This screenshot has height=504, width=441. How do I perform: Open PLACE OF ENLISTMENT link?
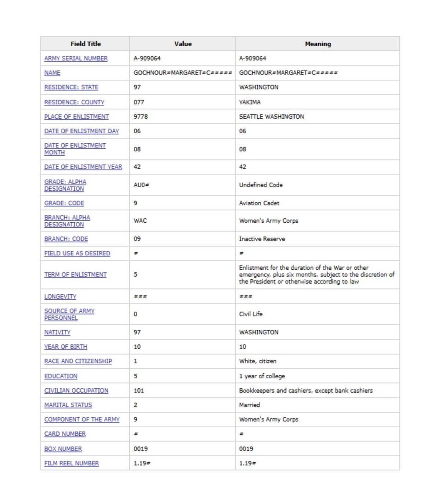point(76,116)
